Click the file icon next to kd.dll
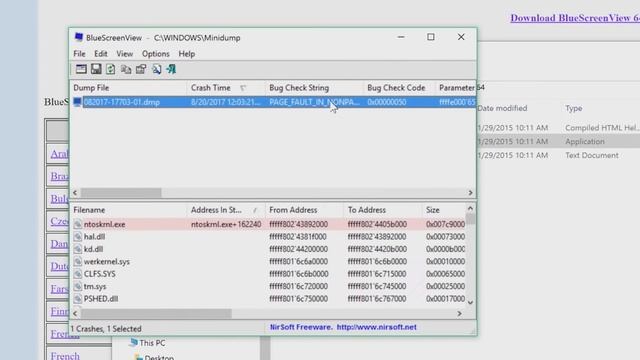Viewport: 640px width, 360px height. (x=78, y=249)
